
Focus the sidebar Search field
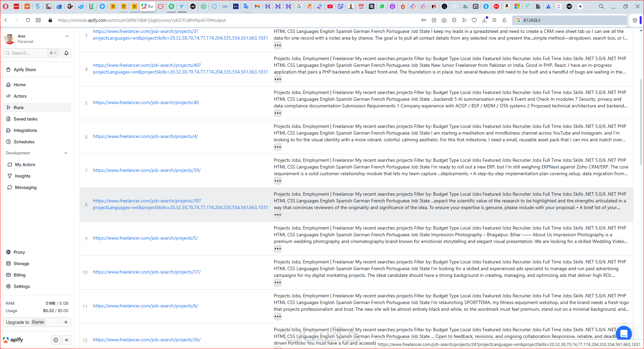point(32,53)
